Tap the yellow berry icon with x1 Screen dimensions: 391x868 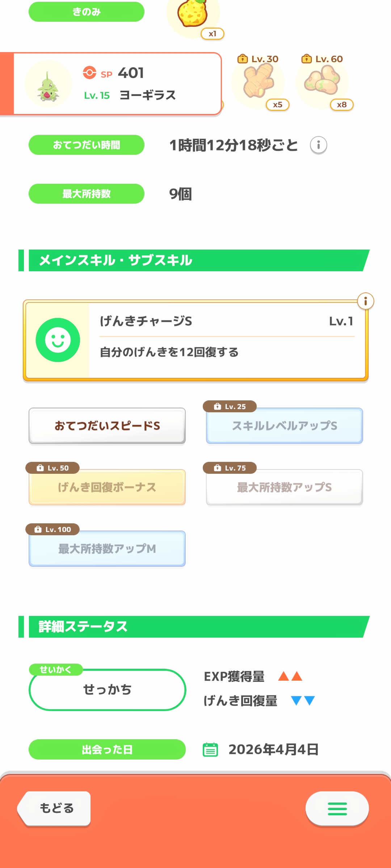pyautogui.click(x=193, y=14)
